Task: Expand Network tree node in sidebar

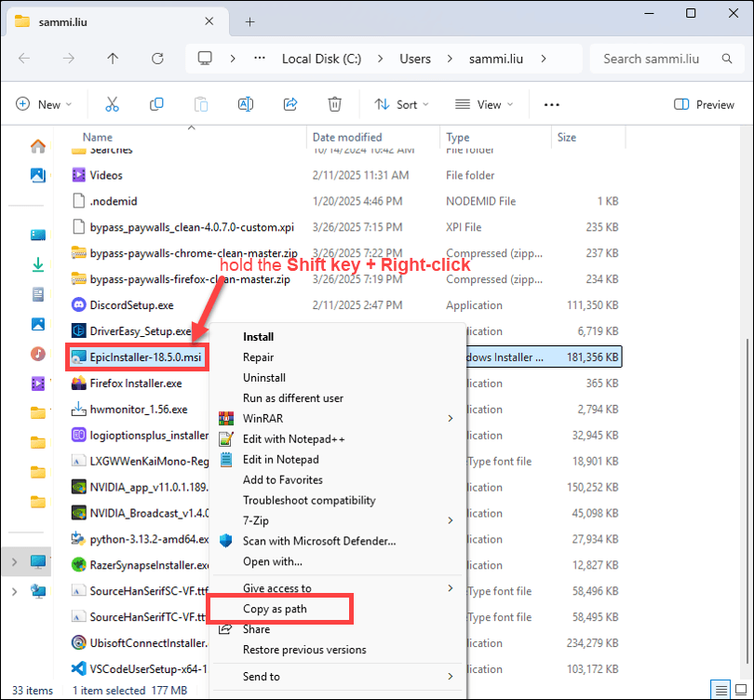Action: pos(14,591)
